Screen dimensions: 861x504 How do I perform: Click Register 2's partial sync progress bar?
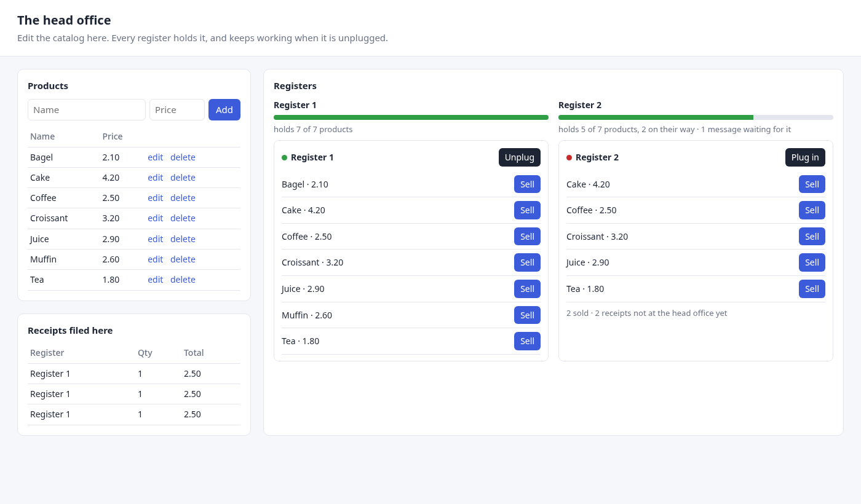click(696, 117)
